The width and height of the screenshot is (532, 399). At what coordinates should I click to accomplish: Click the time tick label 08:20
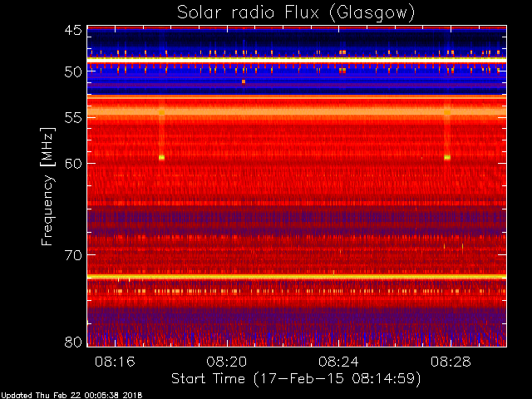[x=227, y=362]
